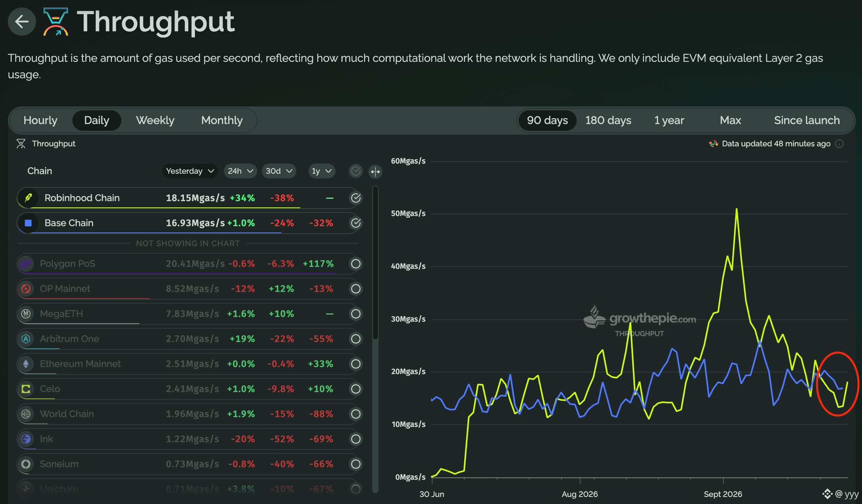
Task: Select the 180 days timespan
Action: click(608, 120)
